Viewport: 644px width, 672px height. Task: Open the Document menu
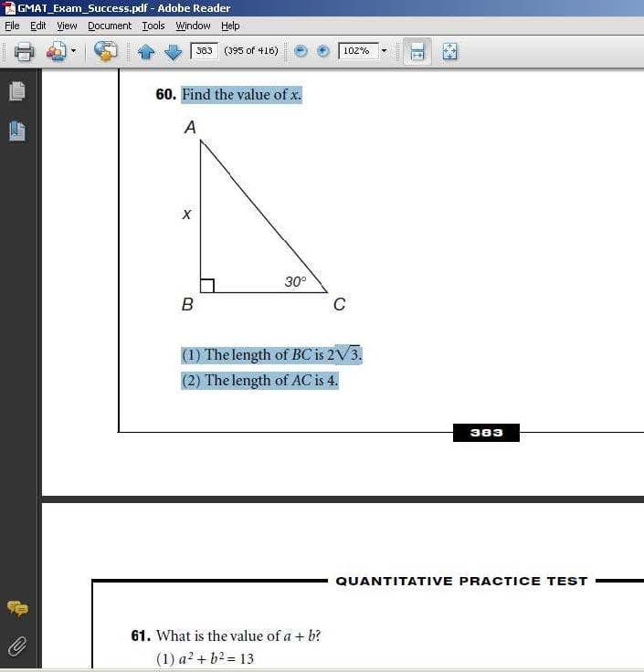(x=110, y=26)
